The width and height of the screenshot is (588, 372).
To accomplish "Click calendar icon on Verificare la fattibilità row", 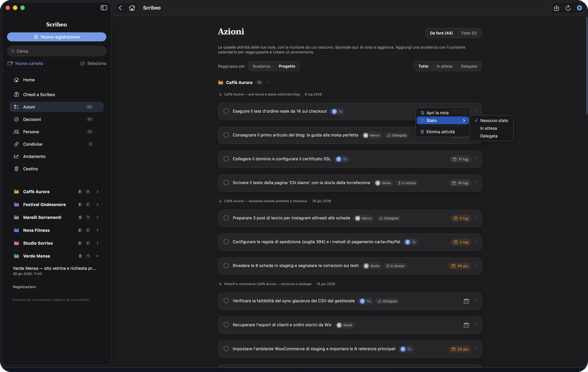I will (466, 301).
